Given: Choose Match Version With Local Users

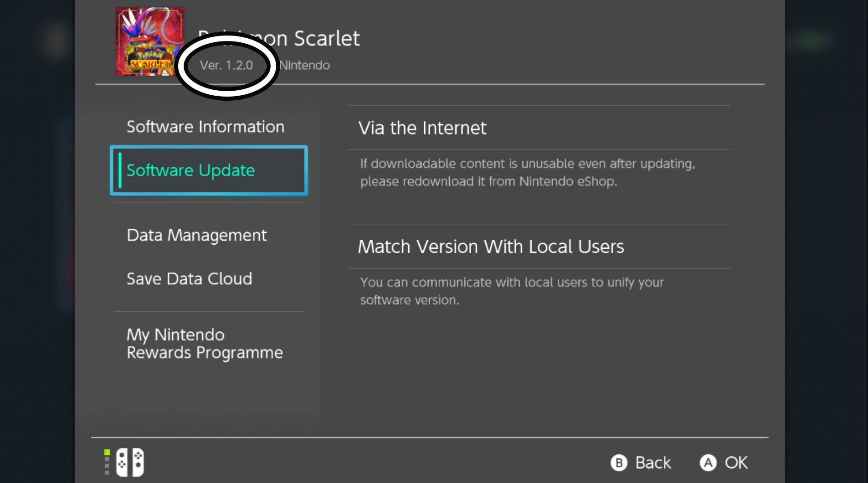Looking at the screenshot, I should click(x=539, y=247).
